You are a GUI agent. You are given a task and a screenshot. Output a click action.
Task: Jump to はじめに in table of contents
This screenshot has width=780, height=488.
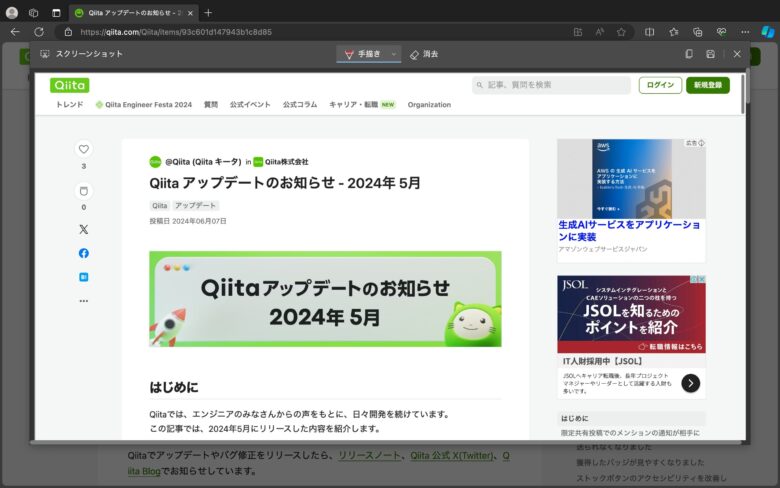pos(575,418)
